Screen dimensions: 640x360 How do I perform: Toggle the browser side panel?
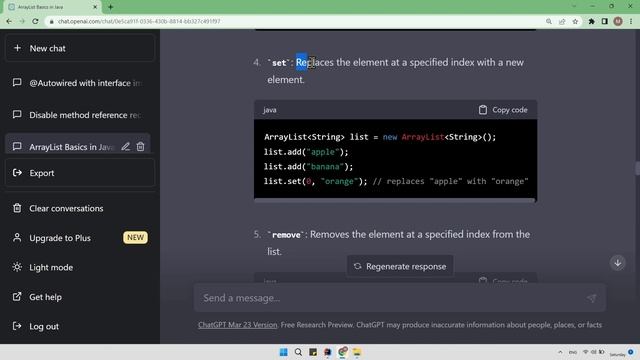pos(604,21)
